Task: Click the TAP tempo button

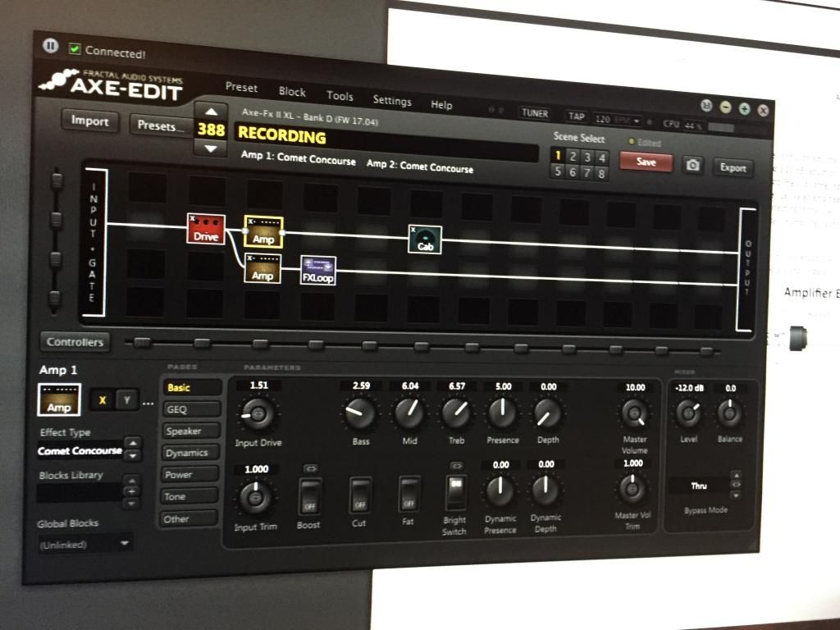Action: 576,116
